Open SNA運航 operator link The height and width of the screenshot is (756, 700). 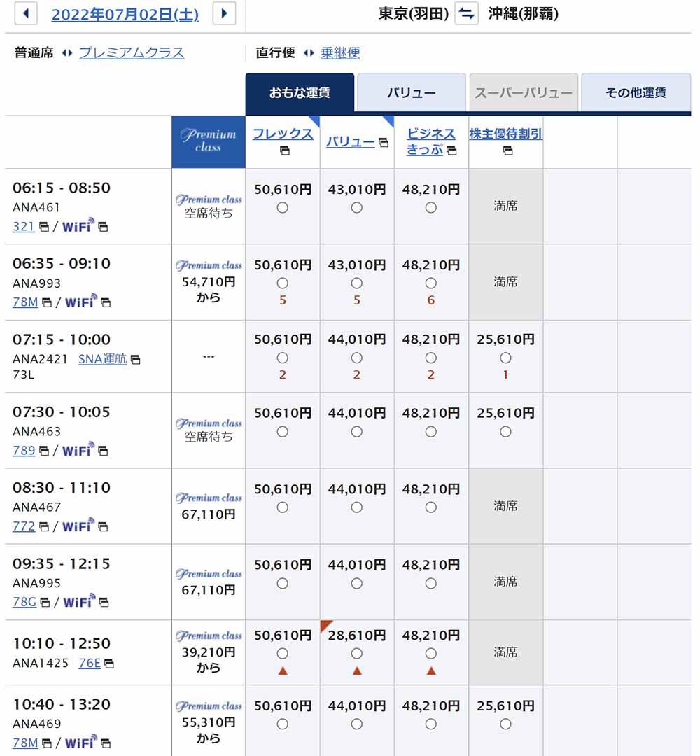(x=103, y=359)
